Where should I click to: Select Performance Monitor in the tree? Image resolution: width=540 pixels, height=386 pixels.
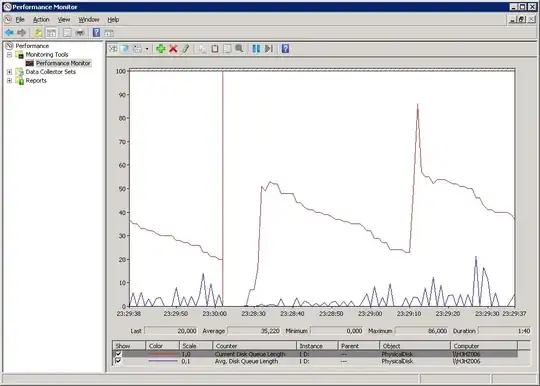pos(63,63)
